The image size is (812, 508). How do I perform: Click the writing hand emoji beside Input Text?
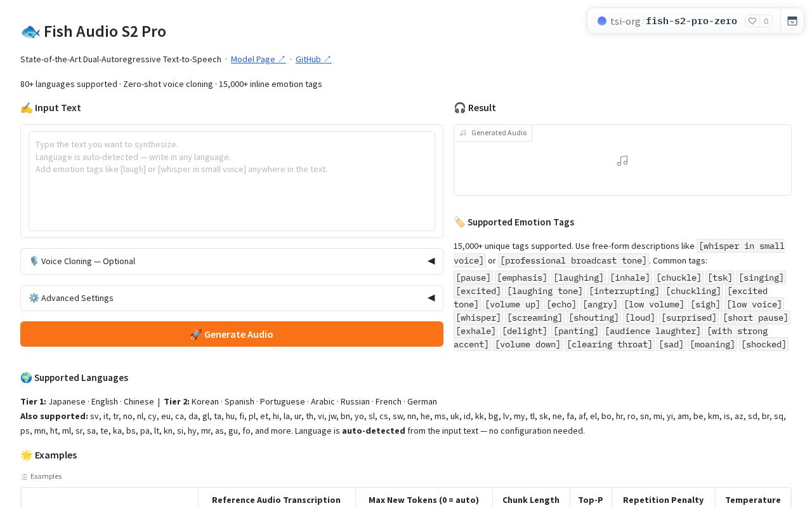pos(26,108)
